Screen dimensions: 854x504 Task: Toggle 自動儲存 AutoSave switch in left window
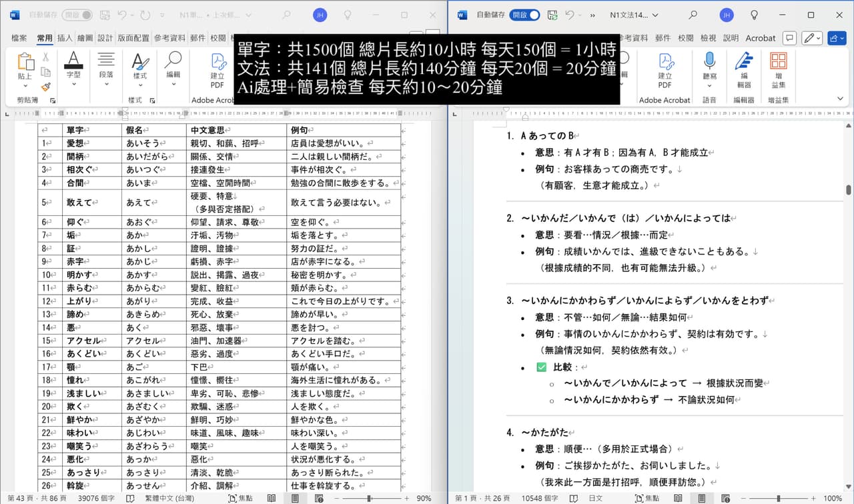[77, 15]
